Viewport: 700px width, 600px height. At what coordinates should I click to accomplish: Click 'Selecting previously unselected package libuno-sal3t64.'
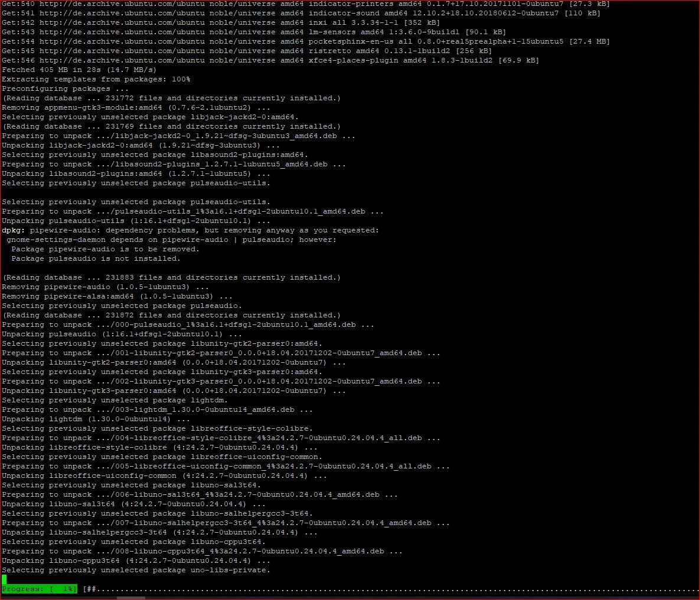pos(131,485)
